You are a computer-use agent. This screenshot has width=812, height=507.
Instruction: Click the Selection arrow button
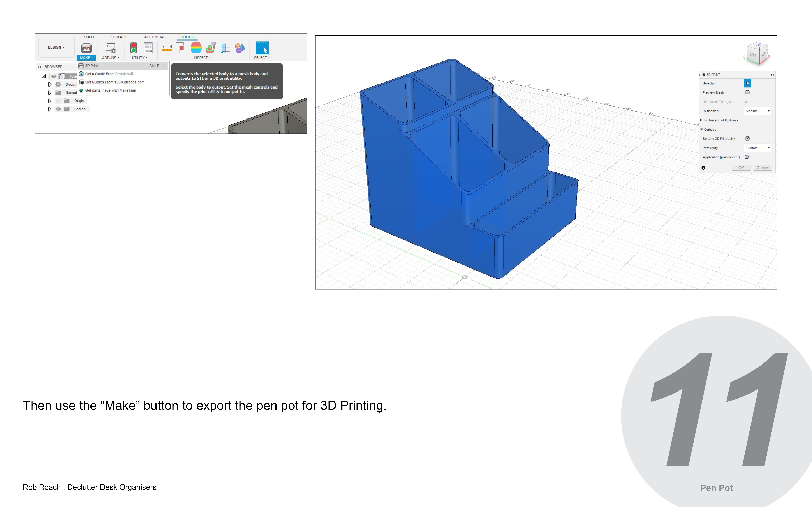pyautogui.click(x=747, y=83)
